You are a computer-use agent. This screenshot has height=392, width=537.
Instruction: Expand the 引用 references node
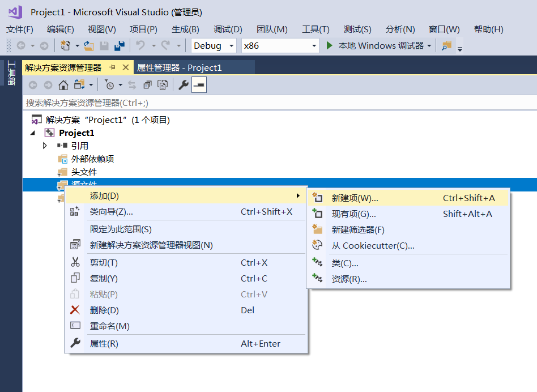(x=45, y=146)
